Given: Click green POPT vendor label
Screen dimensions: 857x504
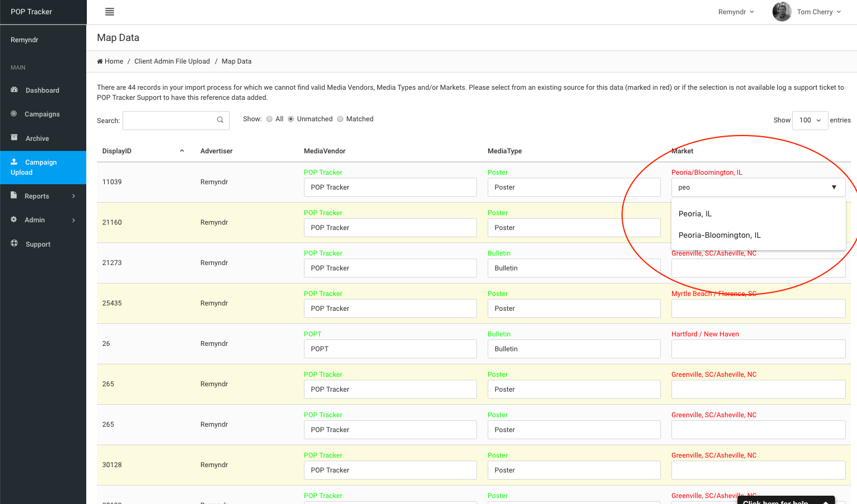Looking at the screenshot, I should [x=312, y=334].
